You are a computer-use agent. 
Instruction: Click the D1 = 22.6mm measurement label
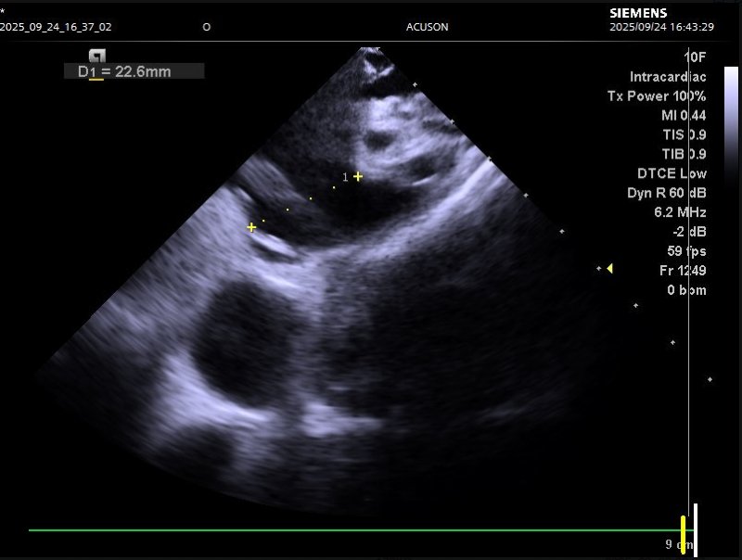point(134,71)
